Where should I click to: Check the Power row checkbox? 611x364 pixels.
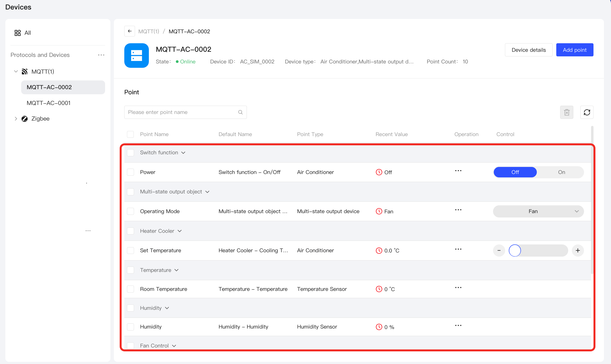130,172
